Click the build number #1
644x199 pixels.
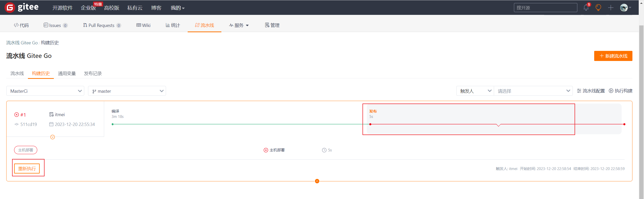[23, 115]
